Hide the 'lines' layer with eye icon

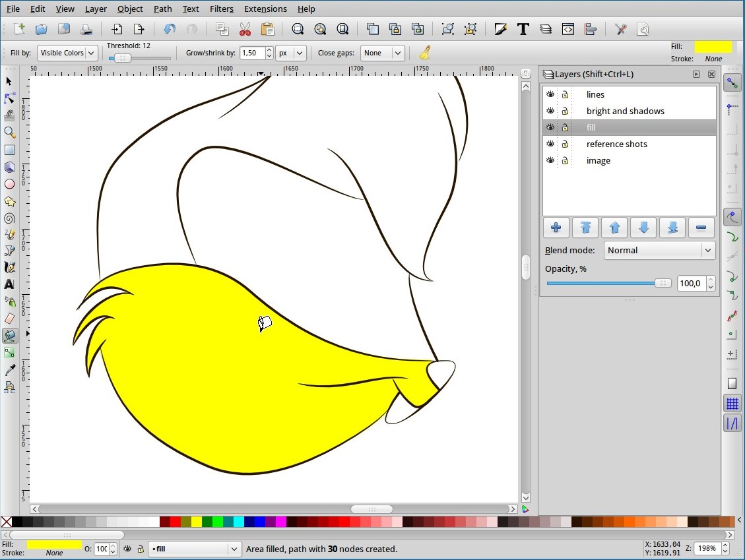(x=550, y=94)
